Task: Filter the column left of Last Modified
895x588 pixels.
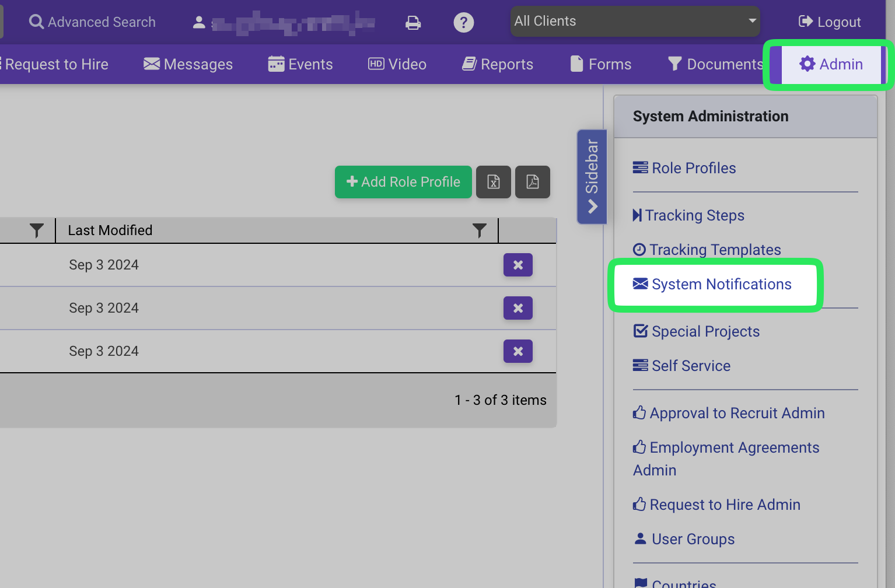Action: click(x=36, y=230)
